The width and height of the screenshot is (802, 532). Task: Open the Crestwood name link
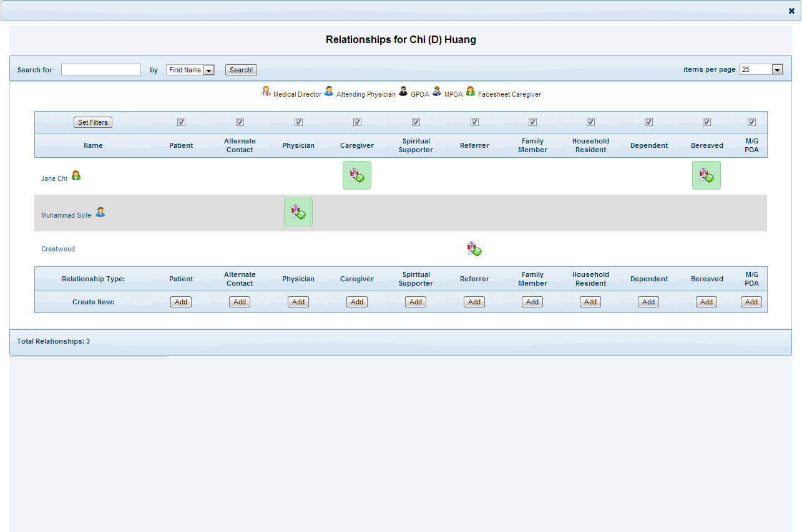coord(58,249)
